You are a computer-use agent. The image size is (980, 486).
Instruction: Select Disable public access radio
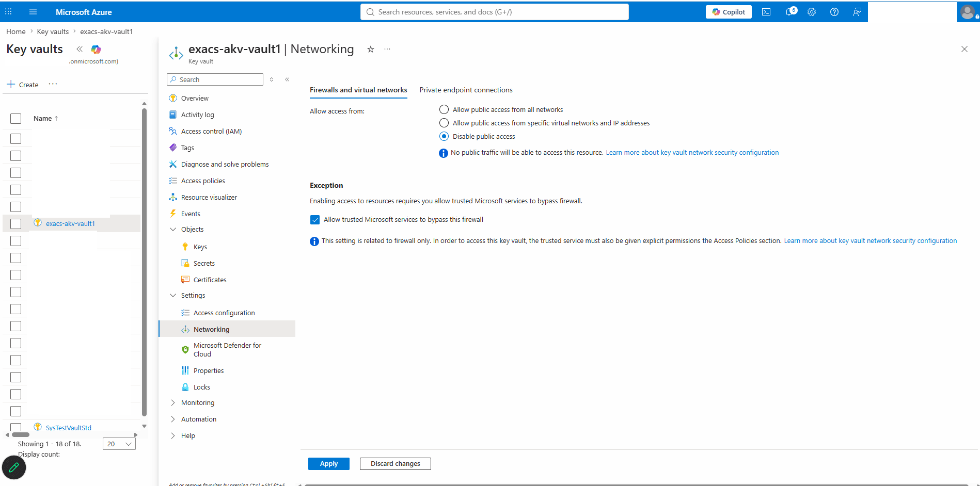[x=444, y=136]
